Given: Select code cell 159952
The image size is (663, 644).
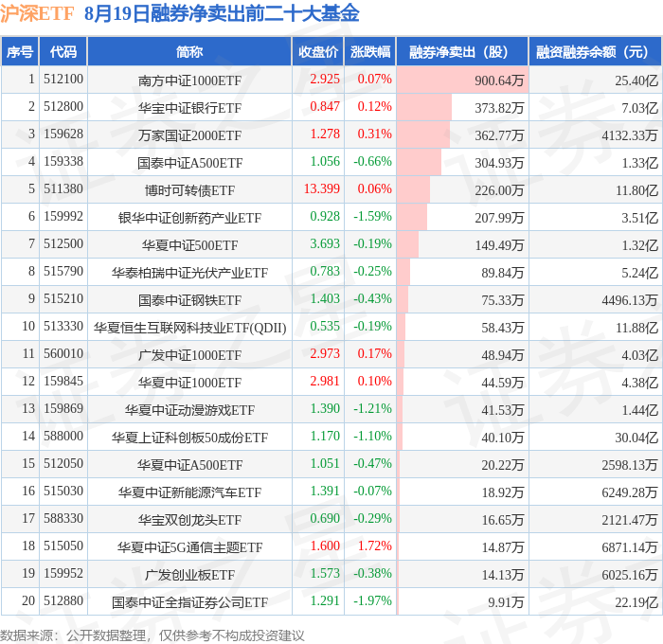Looking at the screenshot, I should (x=63, y=573).
